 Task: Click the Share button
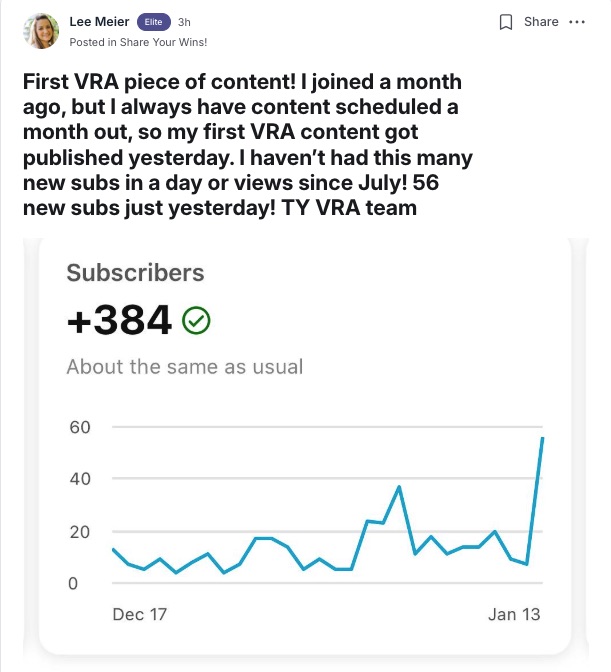click(x=541, y=22)
